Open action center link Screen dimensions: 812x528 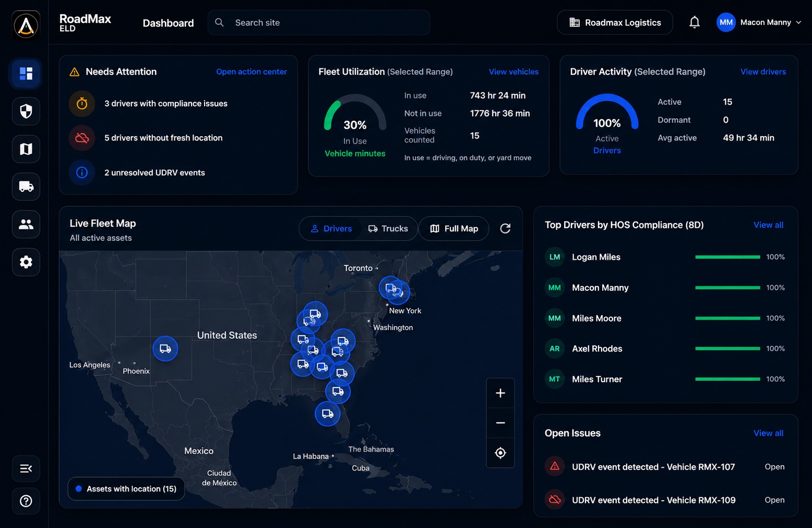pos(252,72)
